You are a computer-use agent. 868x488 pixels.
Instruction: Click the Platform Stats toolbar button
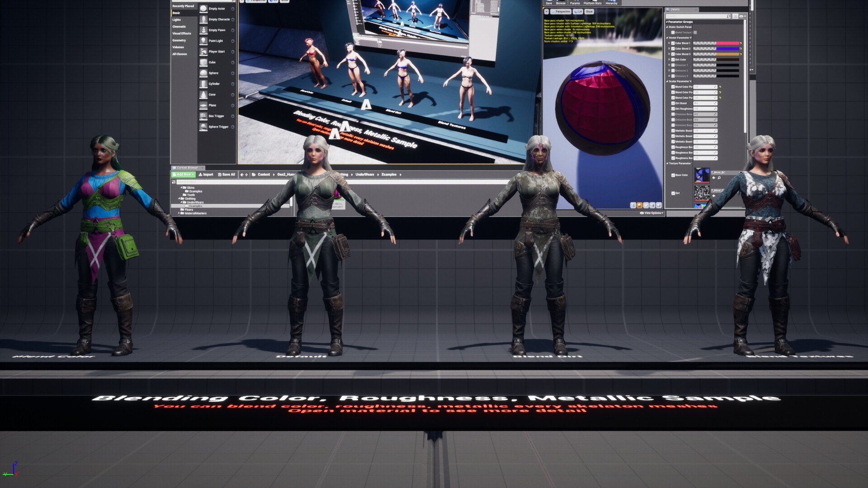click(592, 3)
